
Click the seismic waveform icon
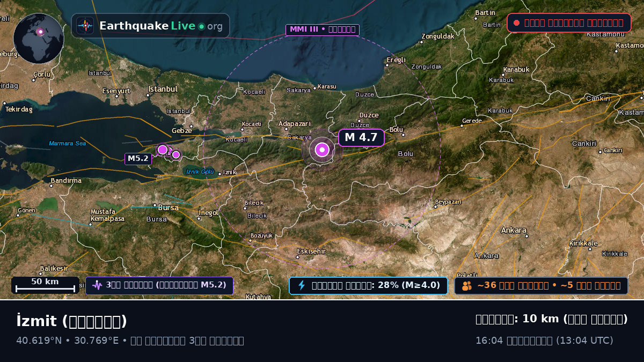pyautogui.click(x=97, y=285)
